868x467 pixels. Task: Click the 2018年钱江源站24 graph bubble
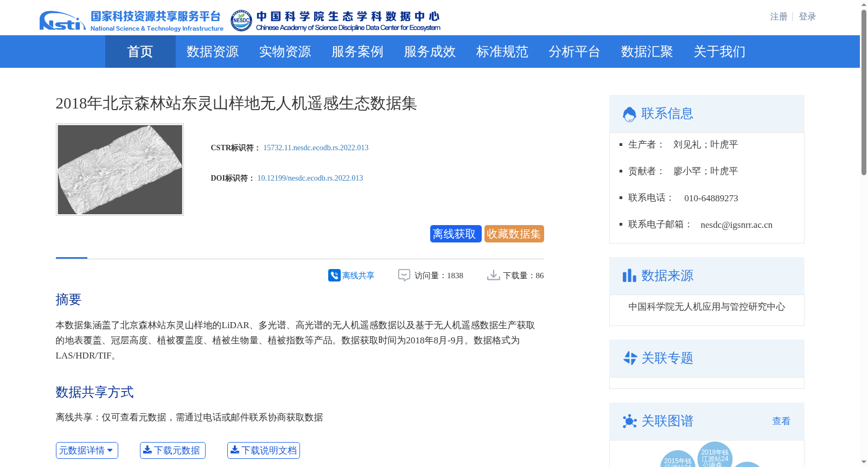(715, 455)
